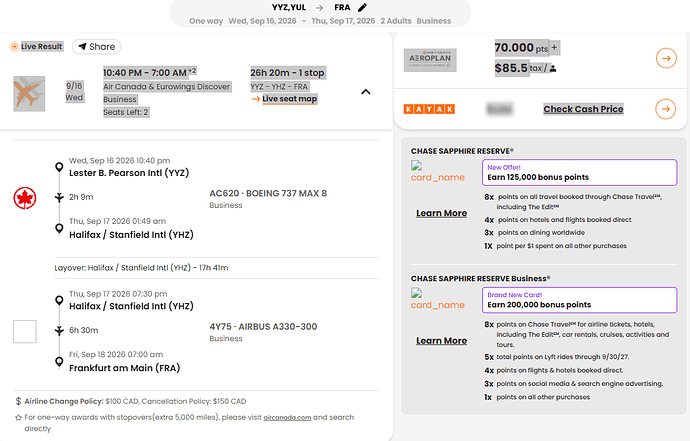The width and height of the screenshot is (690, 441).
Task: Open Kayak cash price arrow button
Action: (x=666, y=109)
